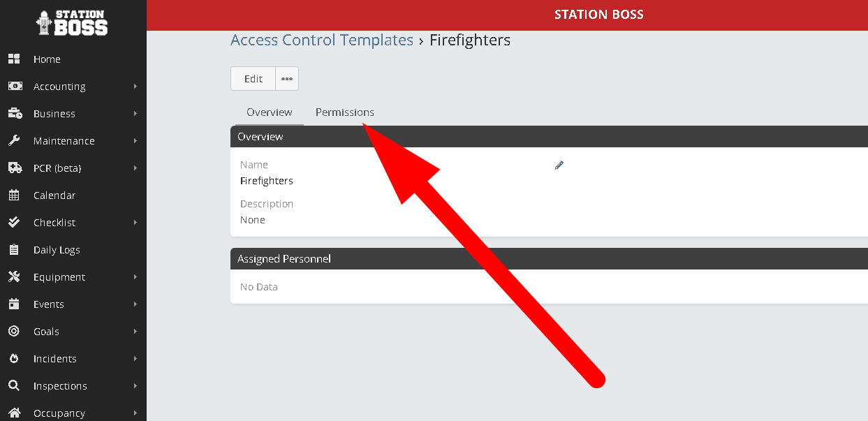Expand the Goals submenu arrow
Screen dimensions: 868x421
click(135, 332)
